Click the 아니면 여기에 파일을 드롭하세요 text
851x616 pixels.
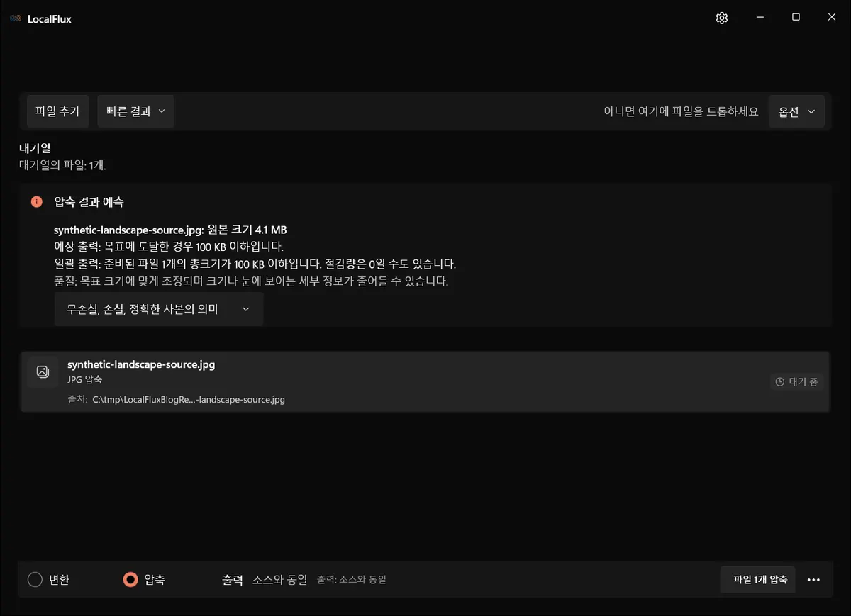tap(681, 112)
